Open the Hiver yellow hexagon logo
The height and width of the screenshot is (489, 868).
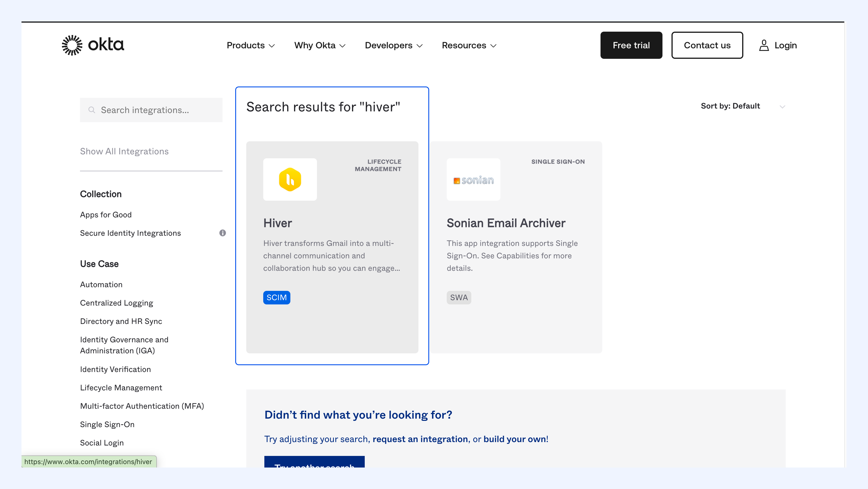tap(290, 179)
